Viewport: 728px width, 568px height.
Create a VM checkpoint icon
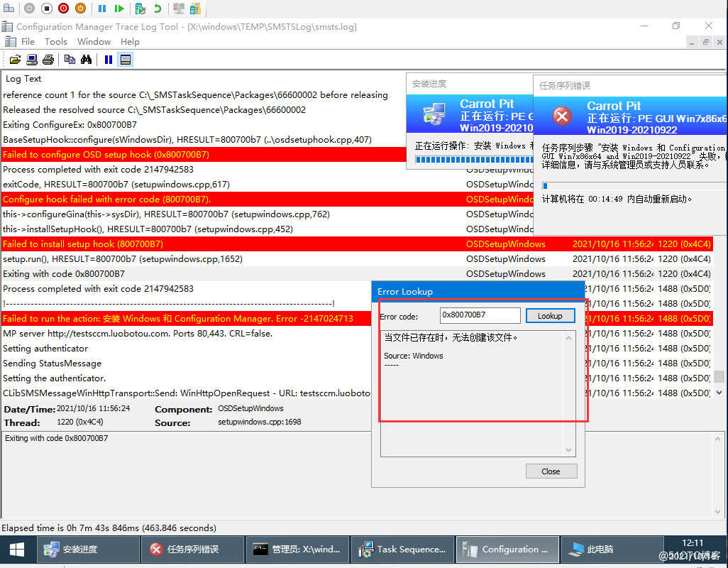click(x=140, y=9)
